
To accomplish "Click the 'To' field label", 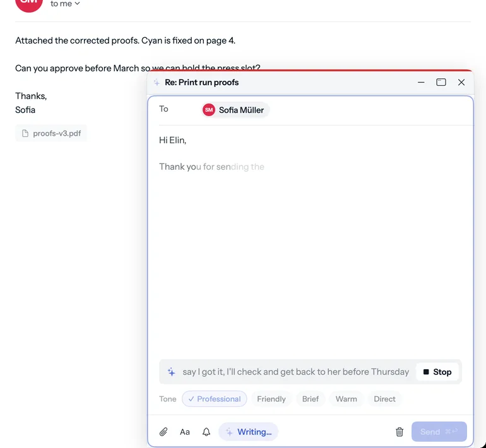I will coord(163,109).
